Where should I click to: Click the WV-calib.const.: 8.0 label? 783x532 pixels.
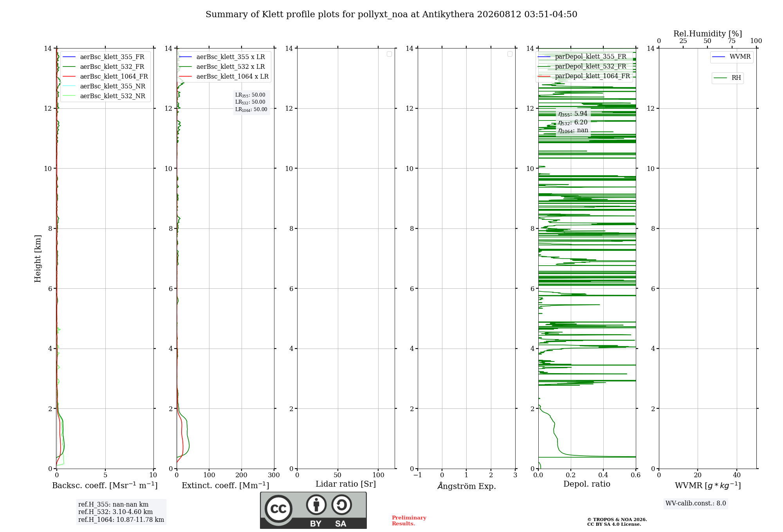(x=696, y=503)
